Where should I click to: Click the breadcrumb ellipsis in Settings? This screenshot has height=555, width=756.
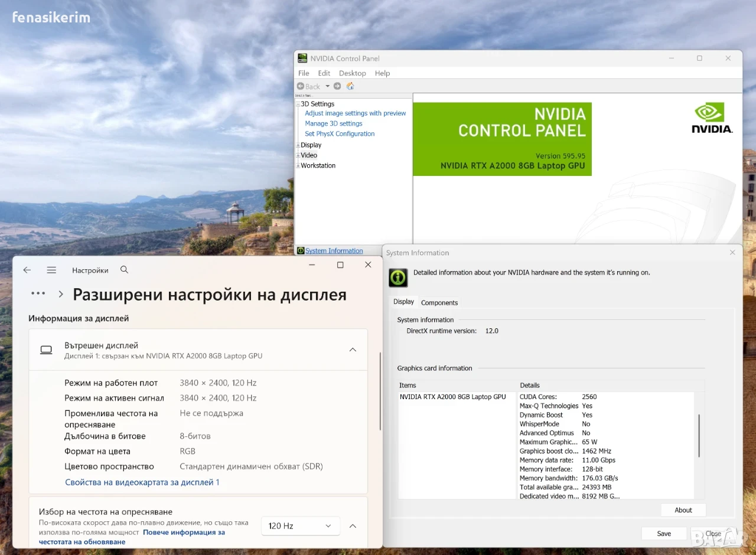pos(38,293)
